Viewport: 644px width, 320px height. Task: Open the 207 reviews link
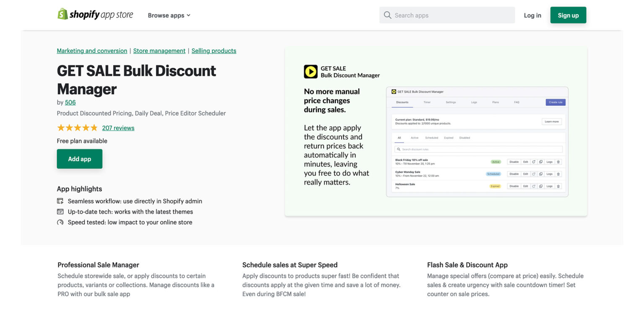tap(118, 128)
